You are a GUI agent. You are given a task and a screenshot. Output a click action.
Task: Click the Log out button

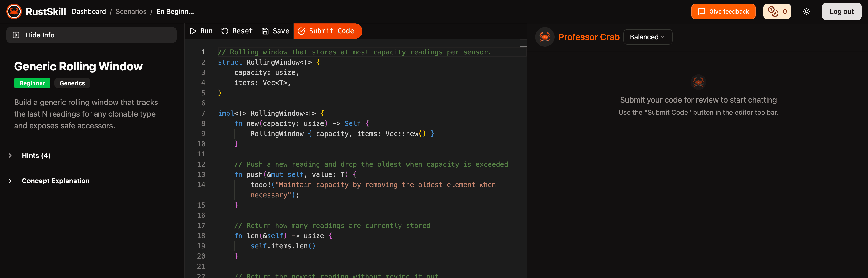point(841,11)
